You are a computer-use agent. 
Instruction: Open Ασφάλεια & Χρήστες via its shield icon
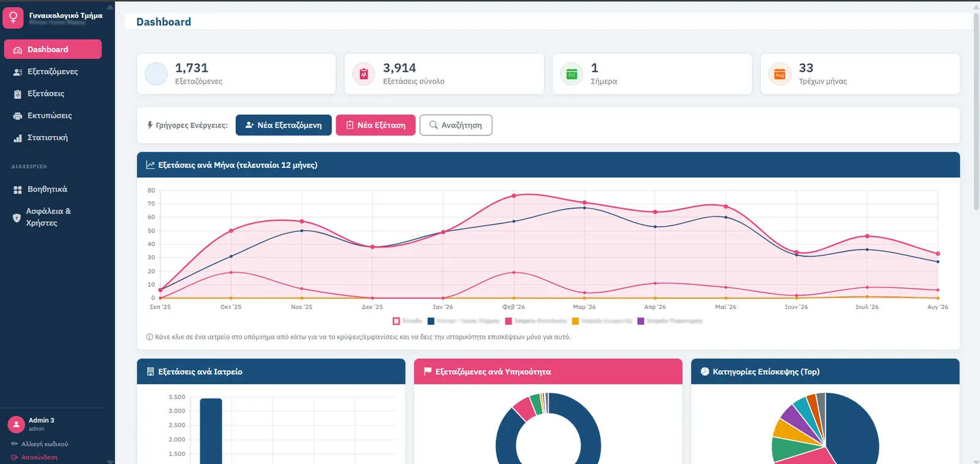coord(17,218)
